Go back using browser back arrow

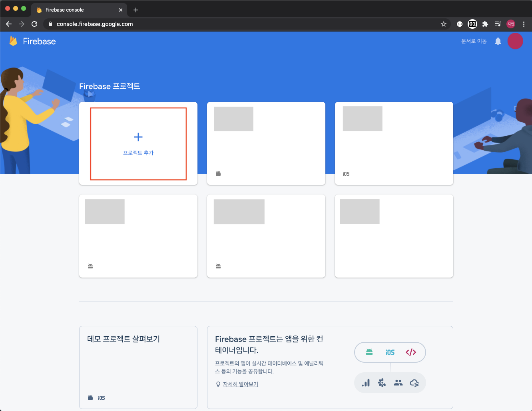coord(9,24)
